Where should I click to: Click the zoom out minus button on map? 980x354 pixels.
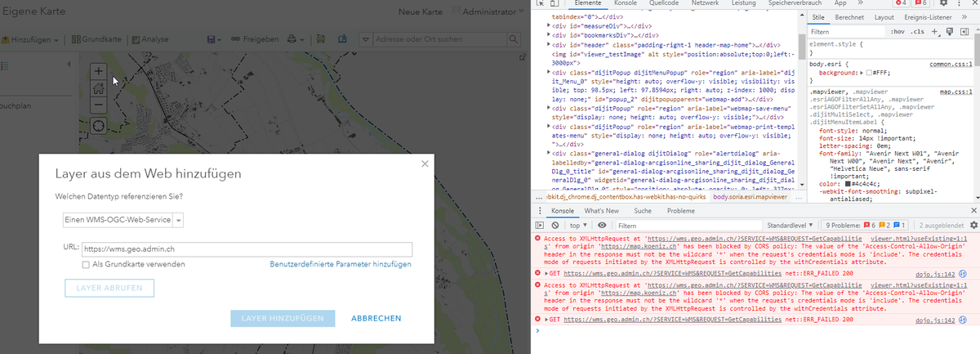(98, 105)
